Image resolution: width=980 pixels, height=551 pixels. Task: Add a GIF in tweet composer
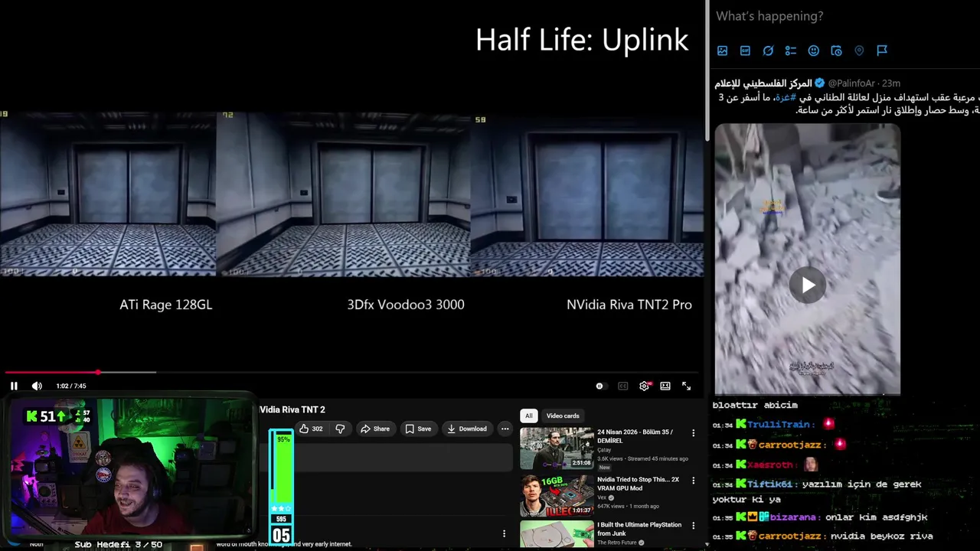click(745, 51)
